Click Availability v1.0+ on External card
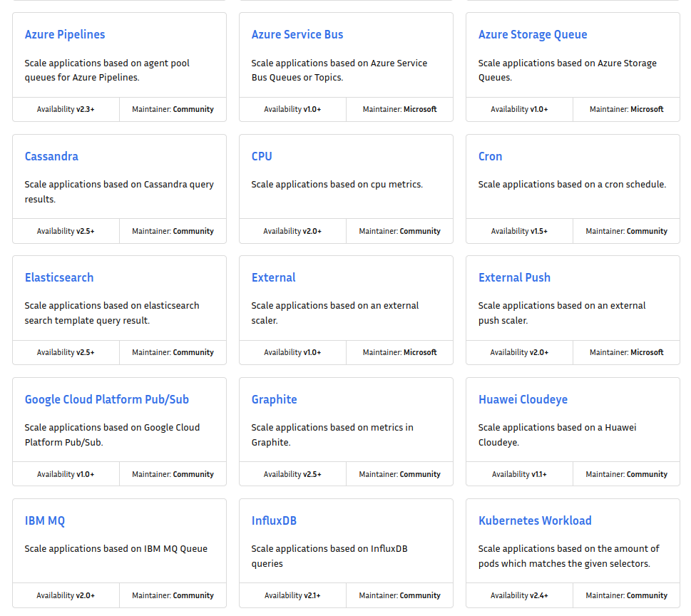Screen dimensions: 691x616 coord(292,352)
